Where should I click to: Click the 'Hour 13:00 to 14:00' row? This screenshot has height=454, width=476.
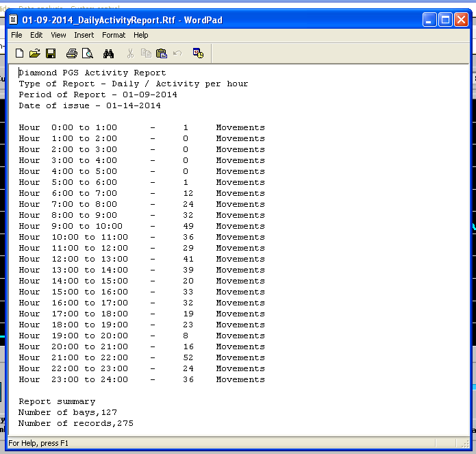click(142, 270)
